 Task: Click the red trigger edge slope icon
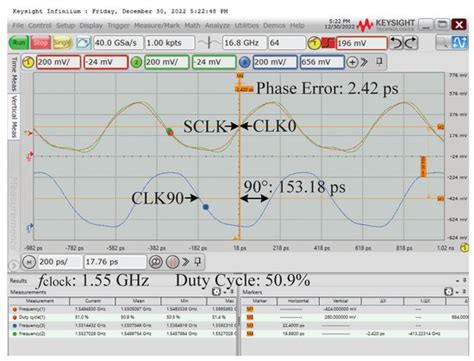(x=329, y=43)
